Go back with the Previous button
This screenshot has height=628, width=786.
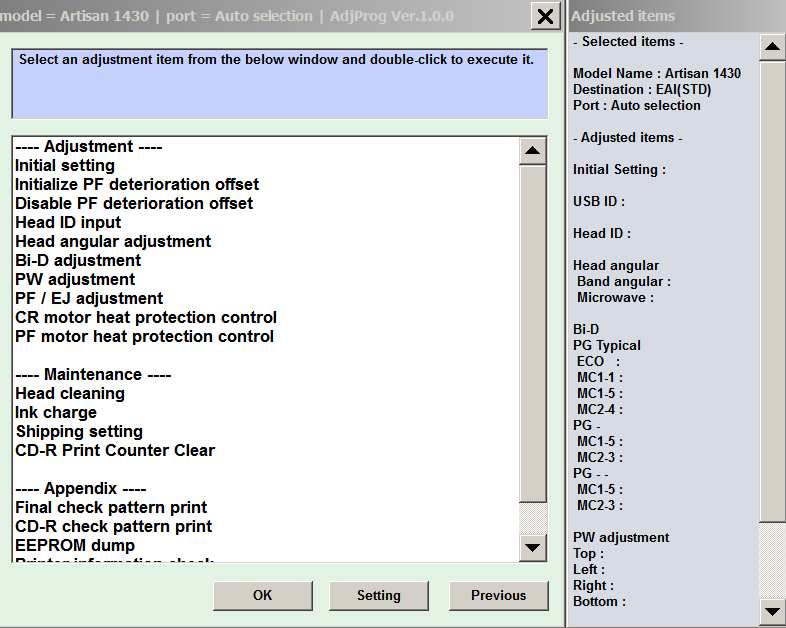click(498, 595)
